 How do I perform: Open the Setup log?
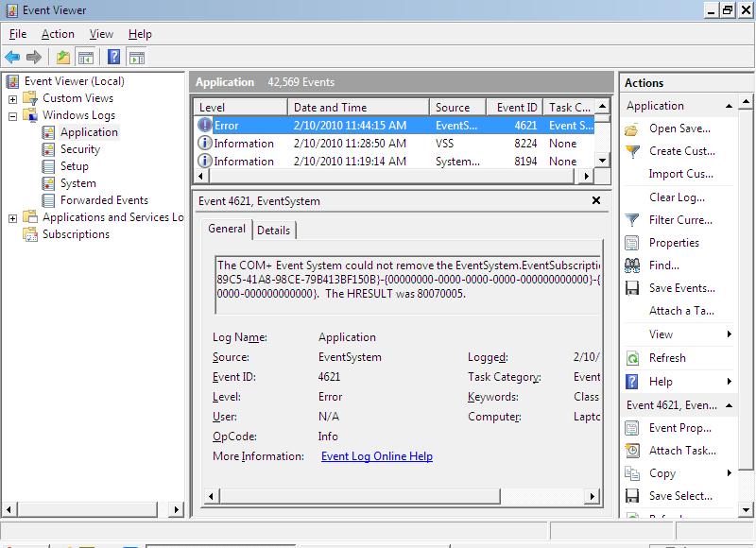tap(75, 166)
